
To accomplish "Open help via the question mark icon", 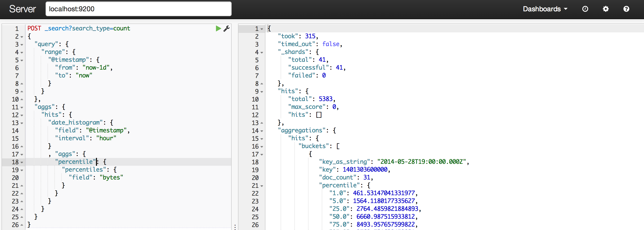I will pyautogui.click(x=626, y=9).
